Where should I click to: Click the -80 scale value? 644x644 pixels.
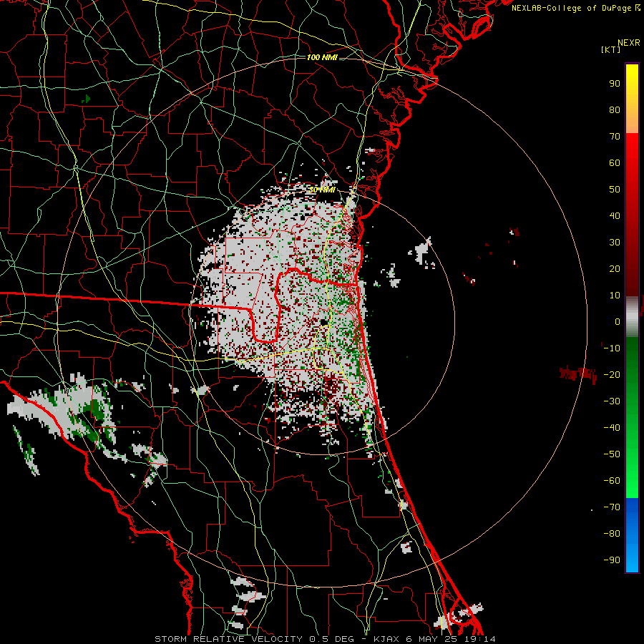[612, 534]
